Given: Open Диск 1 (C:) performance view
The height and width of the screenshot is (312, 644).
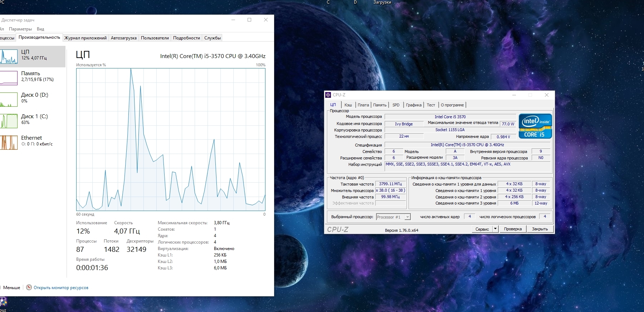Looking at the screenshot, I should pyautogui.click(x=33, y=121).
